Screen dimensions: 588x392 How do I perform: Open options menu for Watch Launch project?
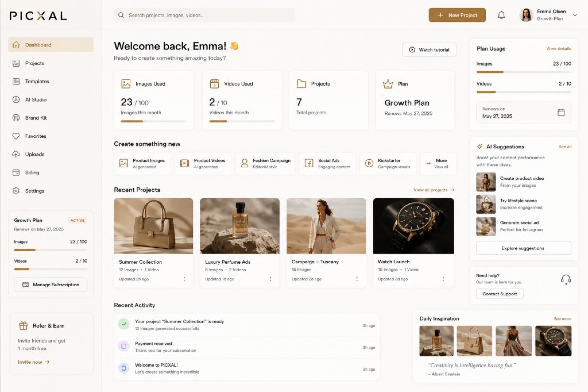point(443,279)
